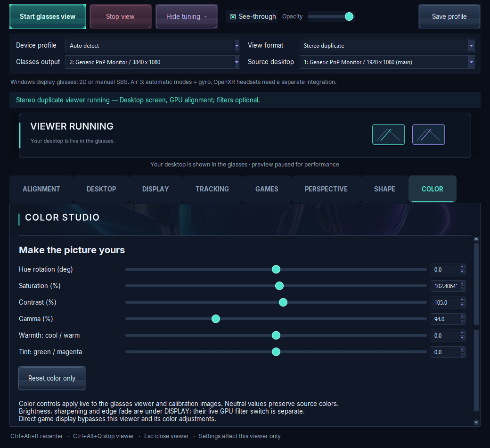Open the View format dropdown
Viewport: 490px width, 448px height.
point(387,46)
